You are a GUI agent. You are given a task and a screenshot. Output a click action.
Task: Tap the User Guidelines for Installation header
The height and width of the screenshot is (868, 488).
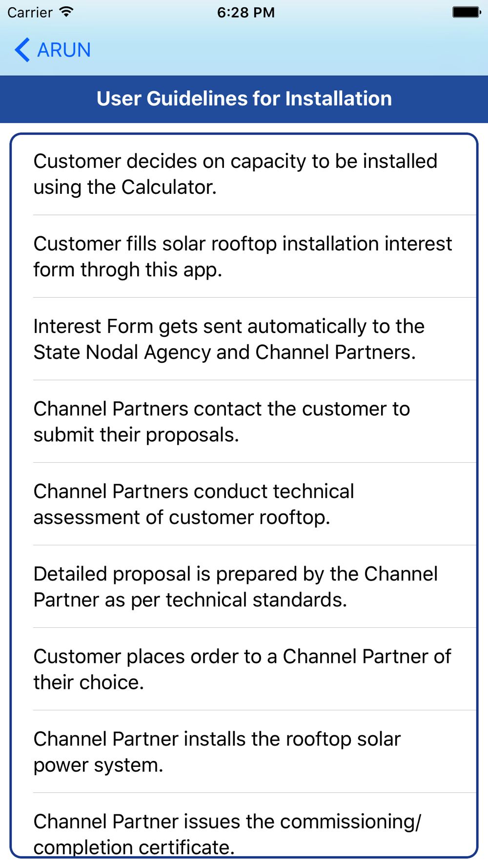coord(244,99)
